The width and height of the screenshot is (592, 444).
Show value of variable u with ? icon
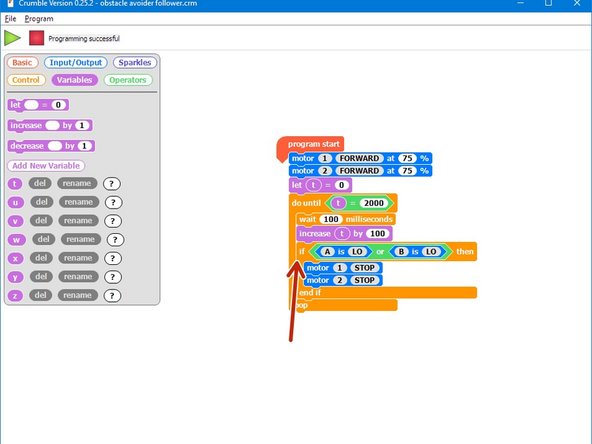[113, 202]
